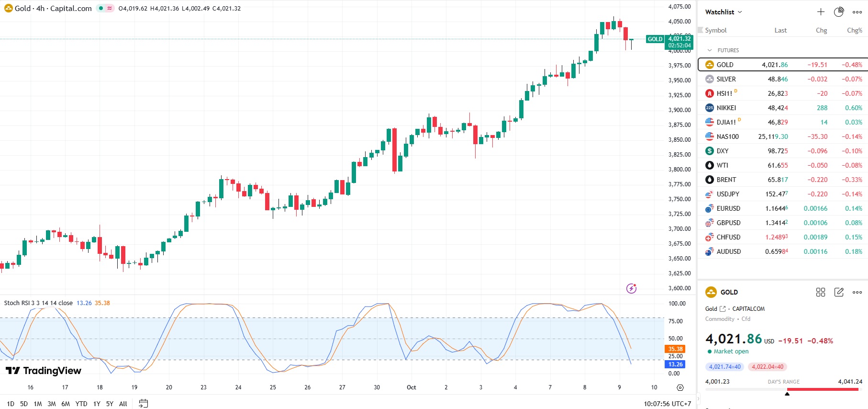Open the Gold external link icon
The height and width of the screenshot is (409, 868).
click(723, 309)
